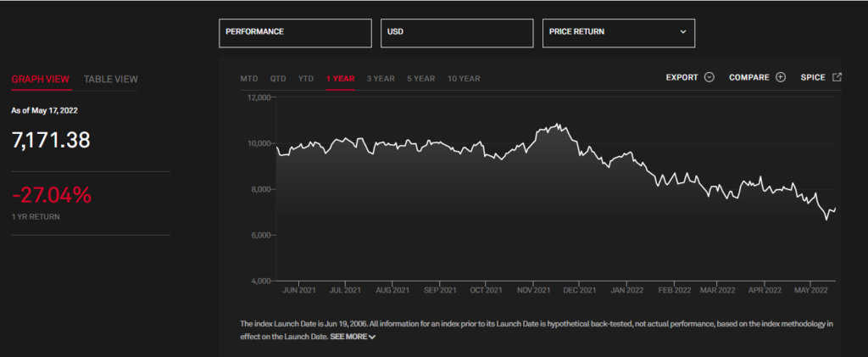Click the index Launch Date disclaimer text
Screen dimensions: 868x357
pyautogui.click(x=537, y=331)
